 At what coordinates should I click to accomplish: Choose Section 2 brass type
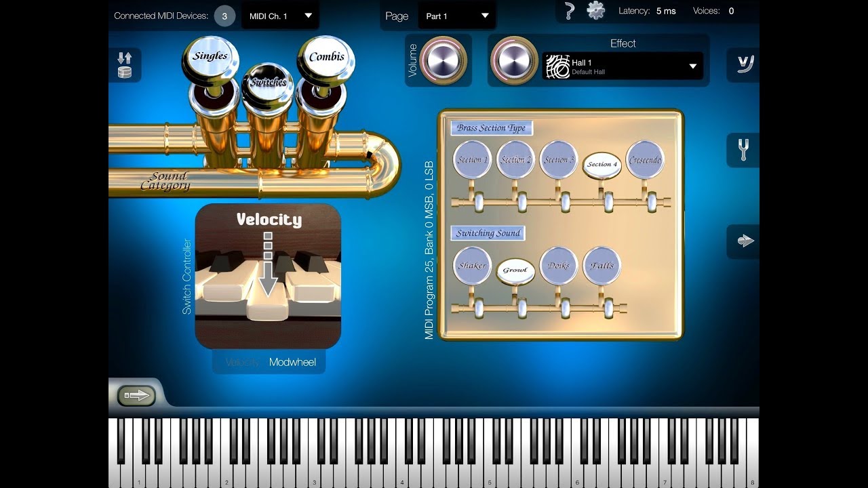coord(515,160)
